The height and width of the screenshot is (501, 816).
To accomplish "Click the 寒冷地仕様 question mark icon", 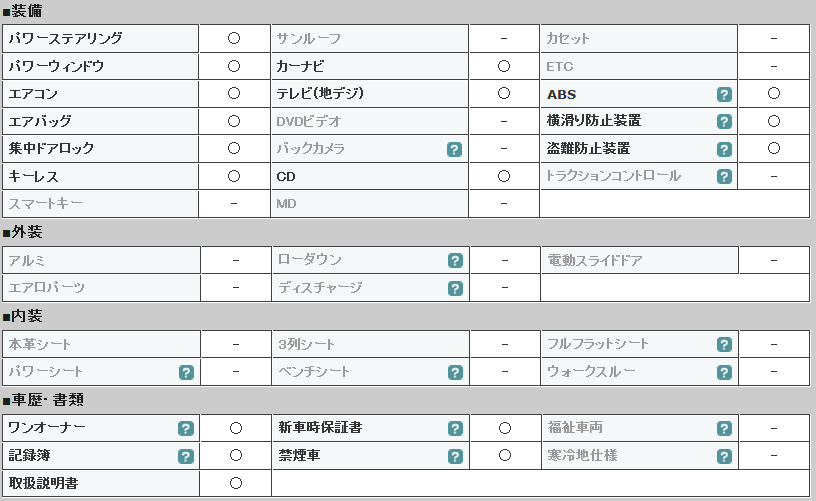I will pos(724,456).
